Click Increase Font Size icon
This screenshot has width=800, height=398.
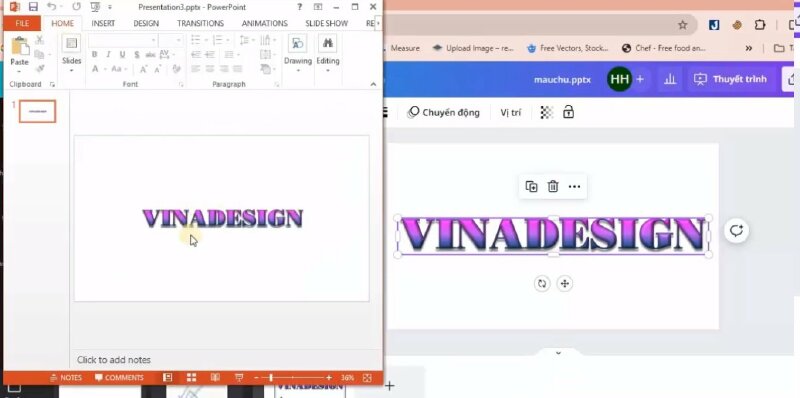144,69
